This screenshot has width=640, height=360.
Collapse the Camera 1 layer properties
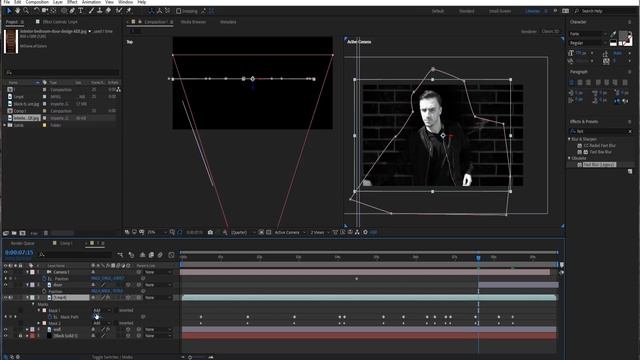tap(27, 272)
